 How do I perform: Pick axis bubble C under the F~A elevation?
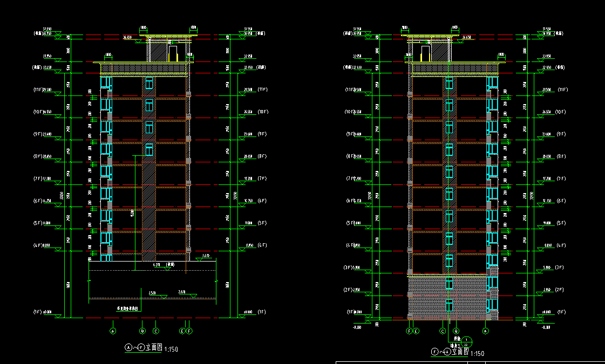(x=443, y=331)
